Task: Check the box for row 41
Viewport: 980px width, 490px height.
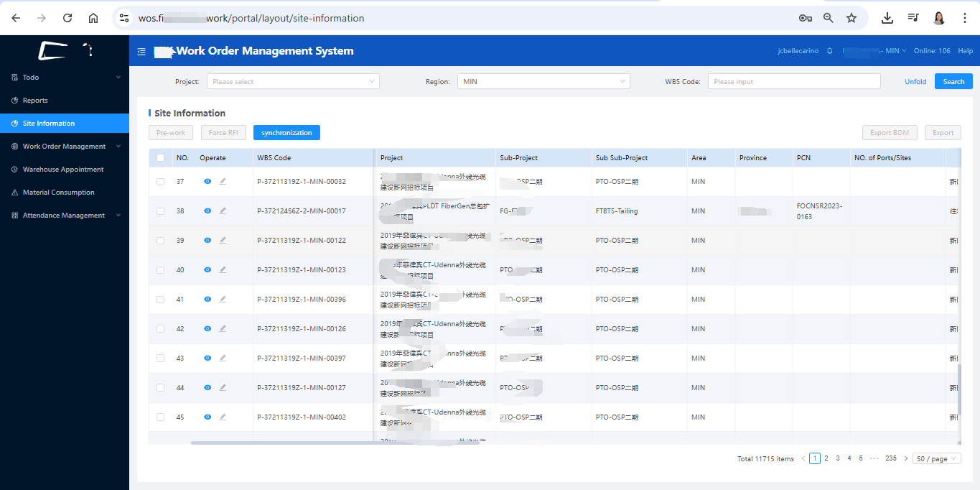Action: tap(160, 300)
